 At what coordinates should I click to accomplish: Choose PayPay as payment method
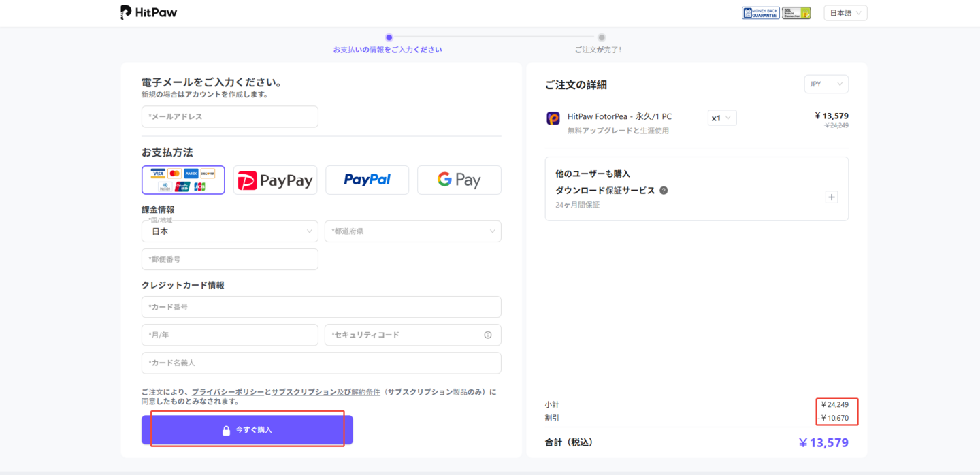click(275, 180)
